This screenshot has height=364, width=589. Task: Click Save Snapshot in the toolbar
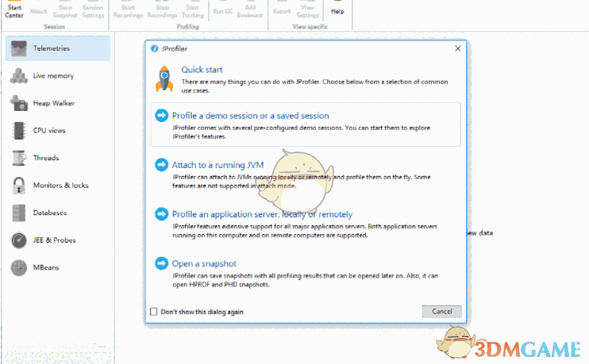(65, 10)
